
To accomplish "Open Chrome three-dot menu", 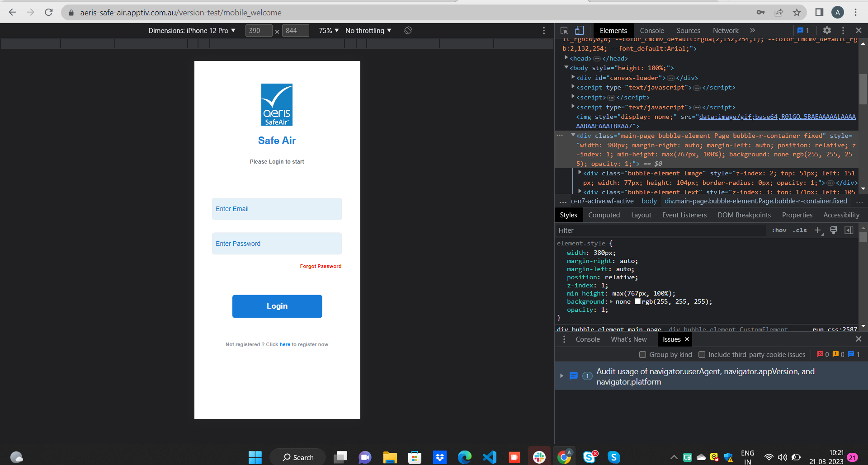I will (x=856, y=13).
